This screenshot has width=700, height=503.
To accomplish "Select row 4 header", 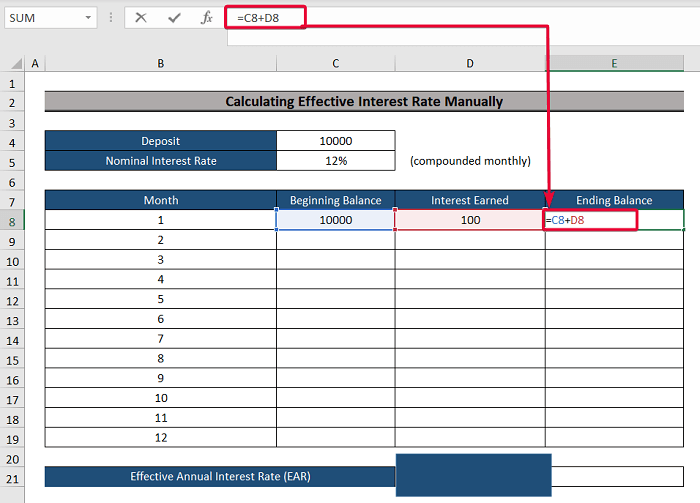I will coord(12,143).
